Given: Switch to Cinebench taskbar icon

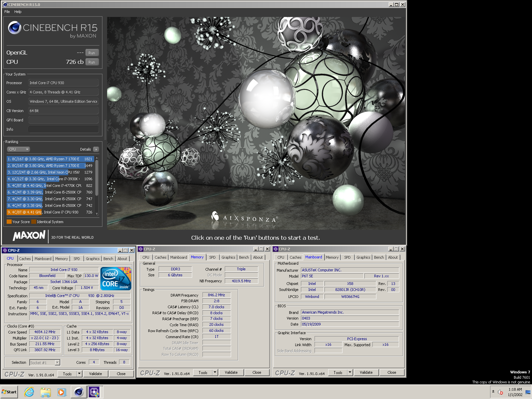Looking at the screenshot, I should pos(78,392).
